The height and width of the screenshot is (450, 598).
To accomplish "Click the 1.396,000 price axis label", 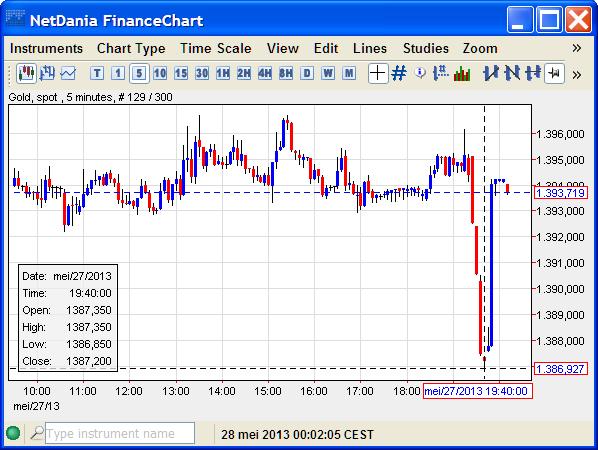I will pos(560,134).
